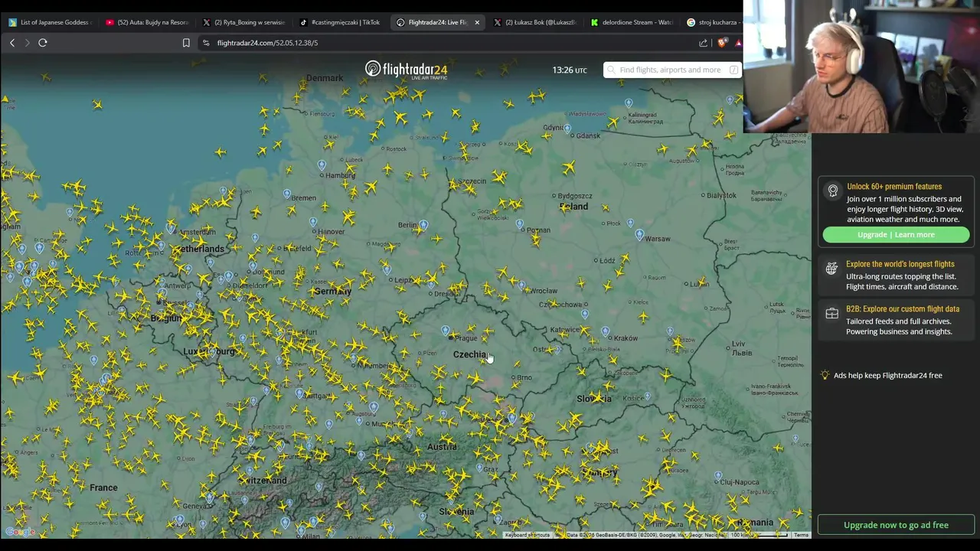Open the Terms link on the map footer
The height and width of the screenshot is (551, 980).
(x=801, y=535)
